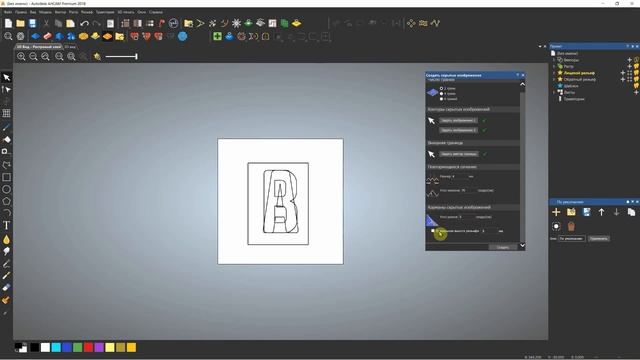
Task: Toggle the Обратный рельеф visibility lightbulb
Action: pyautogui.click(x=637, y=79)
